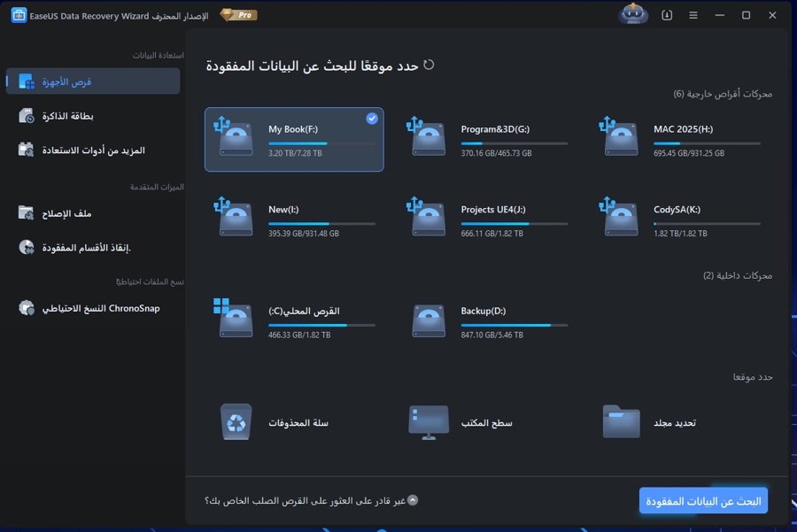
Task: Click the 466.33 GB/1.82 TB size text
Action: tap(299, 335)
